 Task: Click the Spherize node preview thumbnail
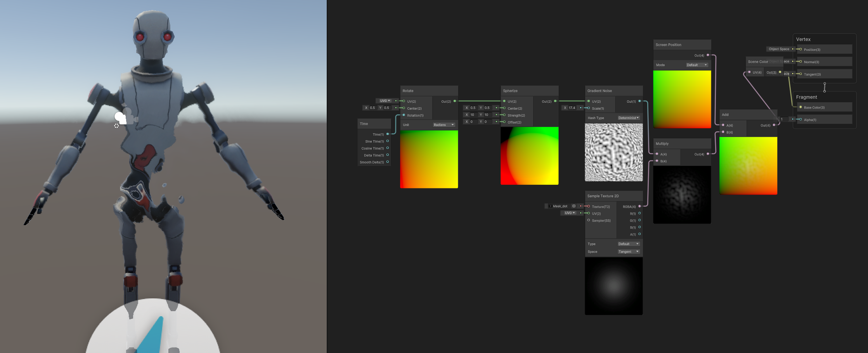click(529, 156)
